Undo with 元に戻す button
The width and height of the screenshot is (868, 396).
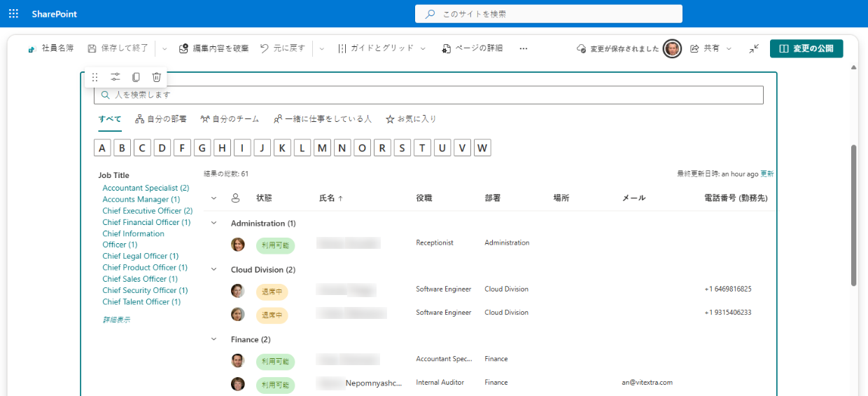pyautogui.click(x=283, y=48)
